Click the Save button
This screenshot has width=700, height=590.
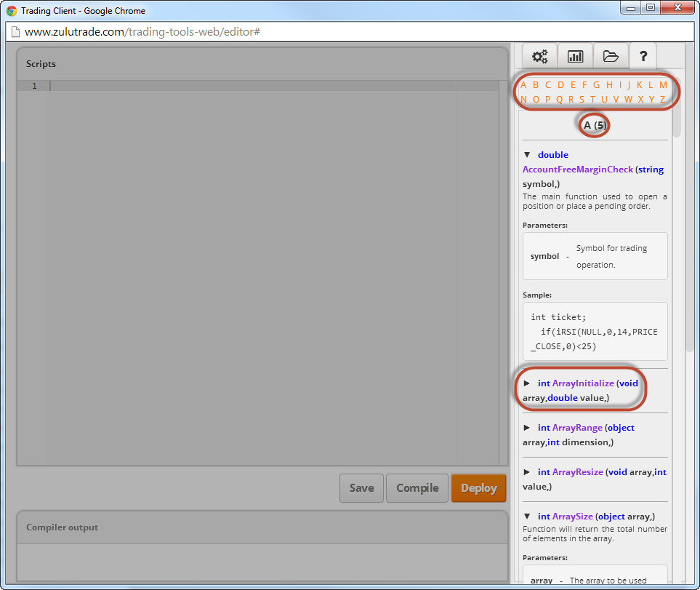click(x=361, y=488)
